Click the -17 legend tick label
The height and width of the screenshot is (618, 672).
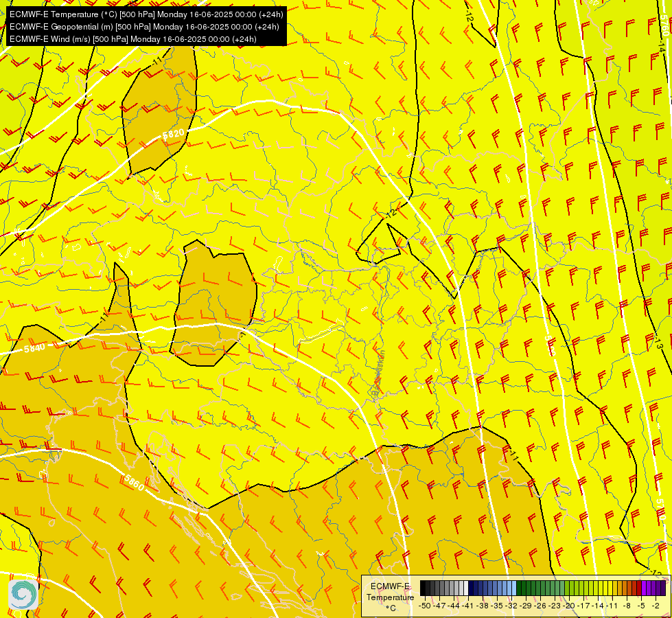pos(583,606)
